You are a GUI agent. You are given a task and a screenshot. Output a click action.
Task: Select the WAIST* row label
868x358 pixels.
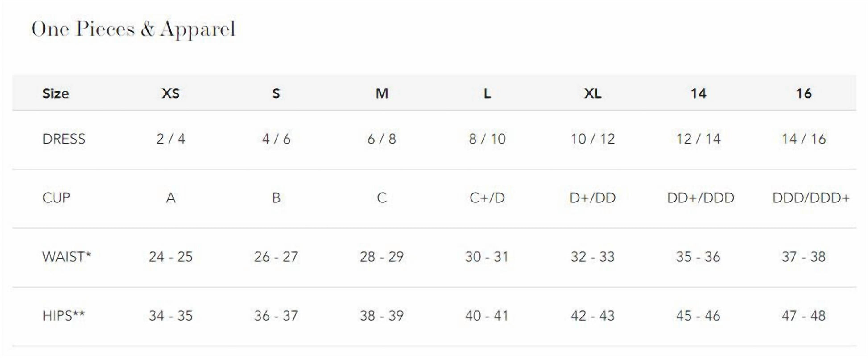point(66,257)
